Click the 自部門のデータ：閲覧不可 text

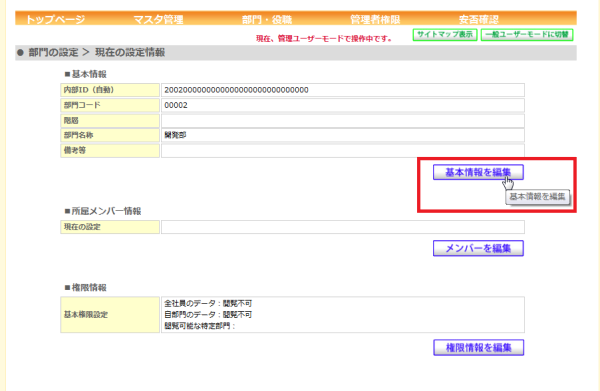point(208,314)
